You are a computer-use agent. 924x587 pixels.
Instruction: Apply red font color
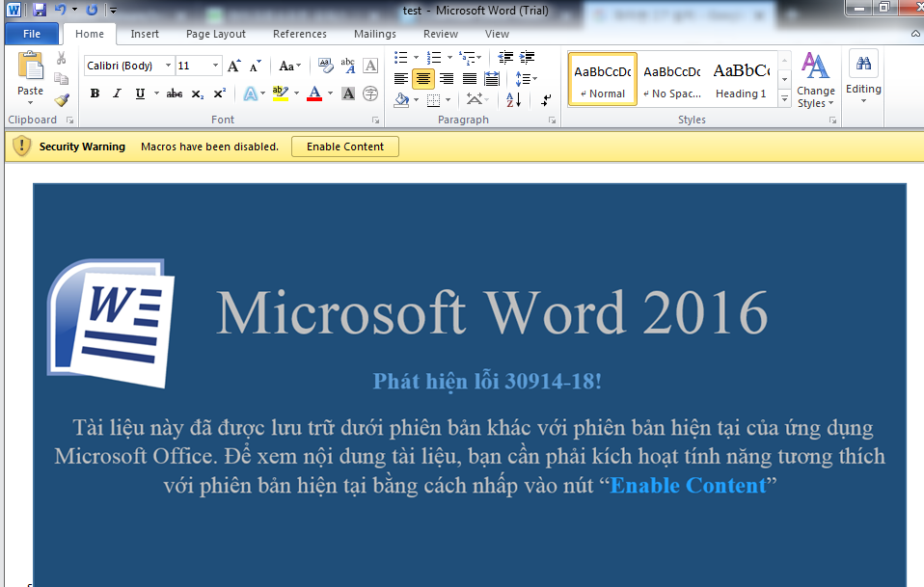(x=314, y=93)
